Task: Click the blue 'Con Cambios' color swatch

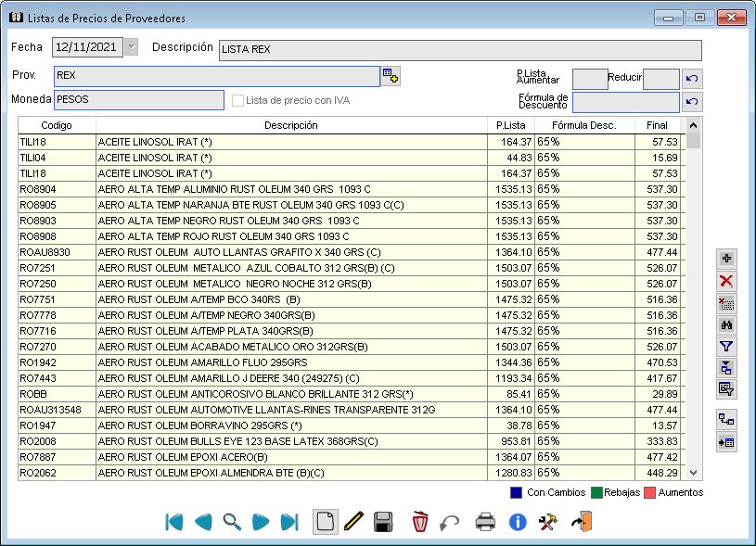Action: tap(516, 492)
